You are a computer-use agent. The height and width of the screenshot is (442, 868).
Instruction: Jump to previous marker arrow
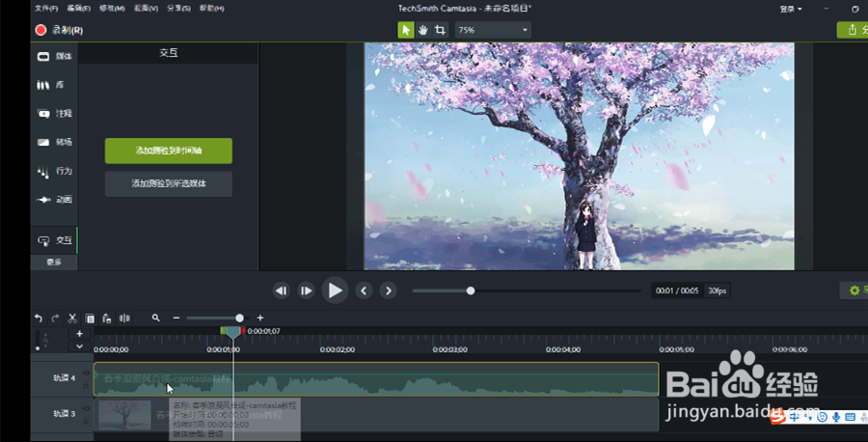click(x=364, y=290)
